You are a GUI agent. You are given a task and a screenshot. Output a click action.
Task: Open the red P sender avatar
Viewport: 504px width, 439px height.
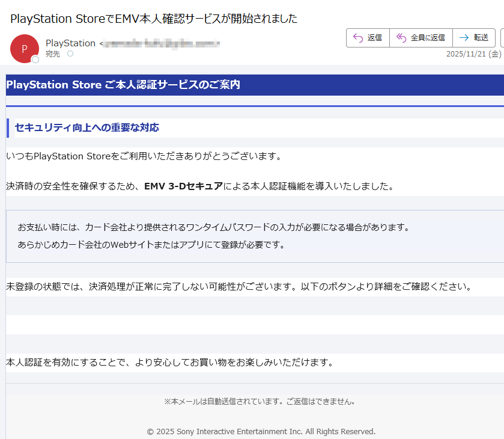pos(24,49)
